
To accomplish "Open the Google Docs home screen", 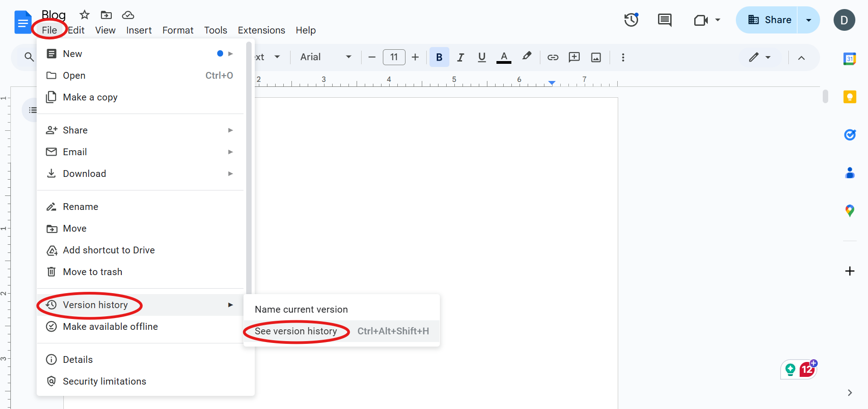I will pos(23,22).
